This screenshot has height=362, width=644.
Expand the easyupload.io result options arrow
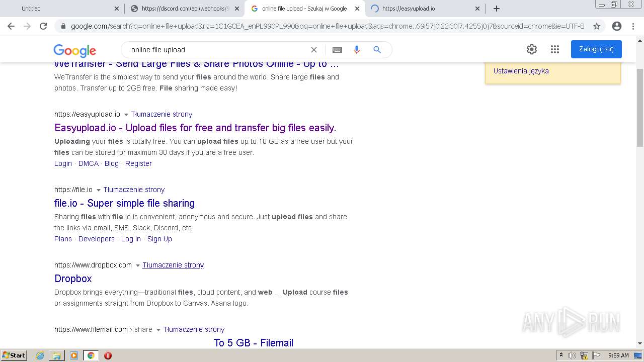126,115
